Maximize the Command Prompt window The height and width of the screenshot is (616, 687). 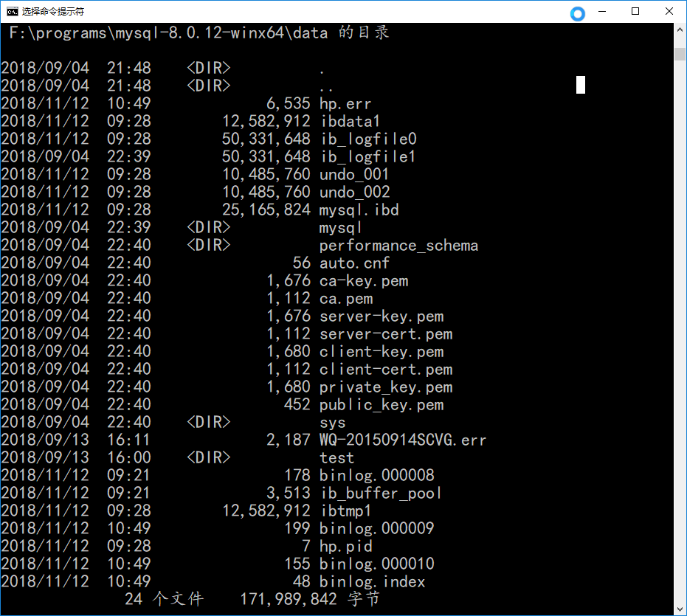click(x=635, y=11)
